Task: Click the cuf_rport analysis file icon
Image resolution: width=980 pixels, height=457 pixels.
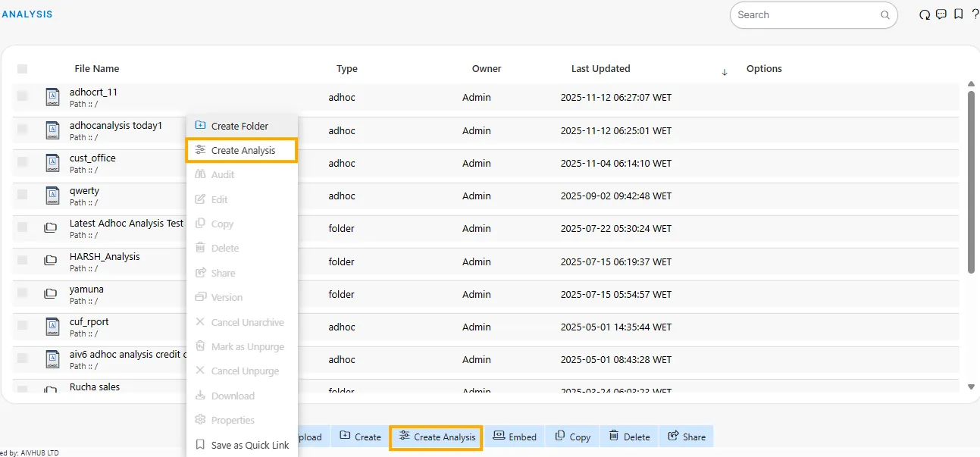Action: click(x=52, y=327)
